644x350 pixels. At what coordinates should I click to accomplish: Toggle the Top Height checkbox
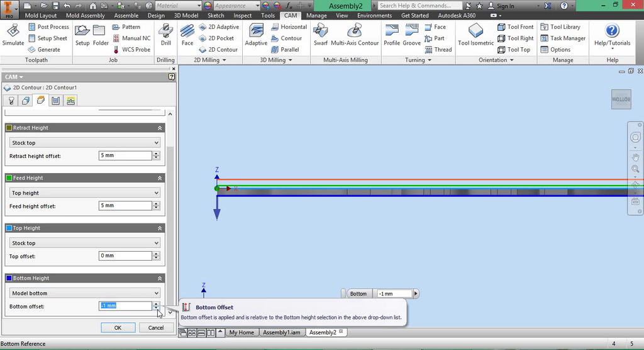(9, 229)
